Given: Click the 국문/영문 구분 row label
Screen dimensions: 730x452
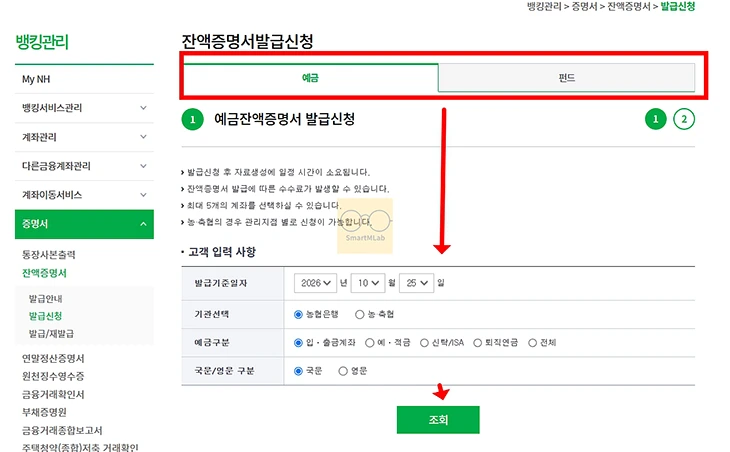Looking at the screenshot, I should 224,371.
